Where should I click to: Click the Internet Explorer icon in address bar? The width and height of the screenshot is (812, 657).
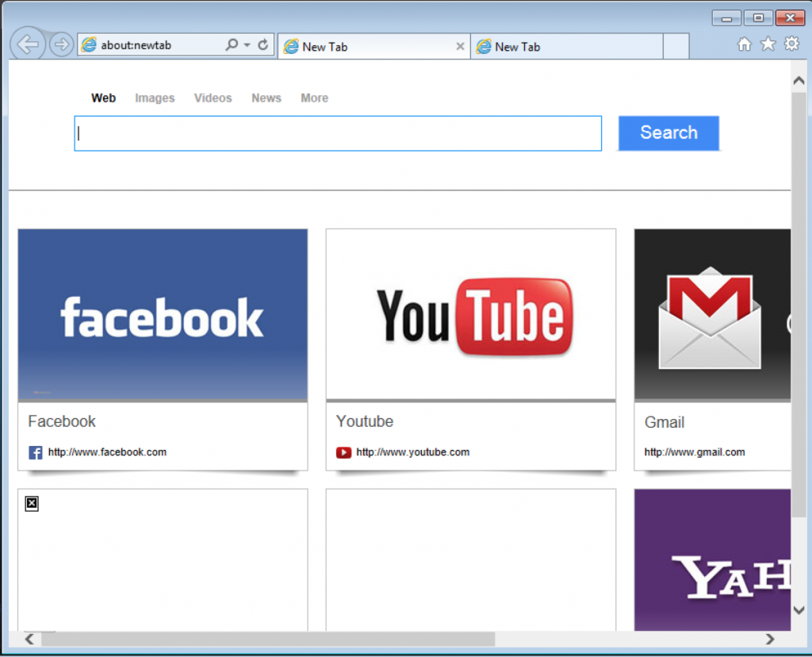pyautogui.click(x=89, y=44)
